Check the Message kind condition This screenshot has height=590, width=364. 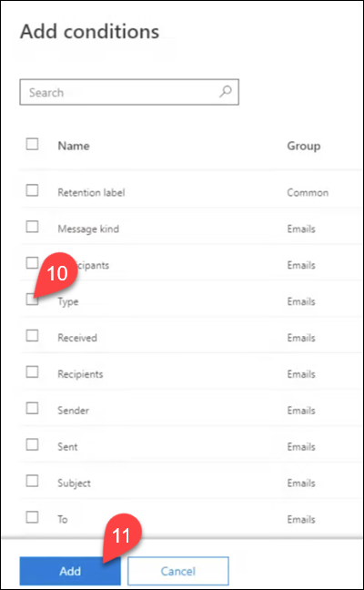(x=33, y=227)
